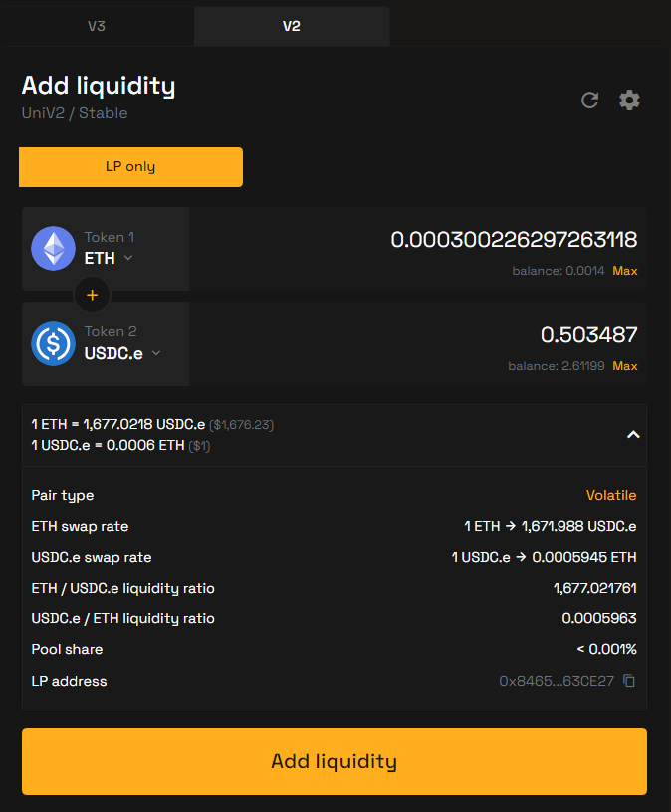Click the LP address 0x8465...63CE27
The width and height of the screenshot is (671, 812).
coord(557,681)
